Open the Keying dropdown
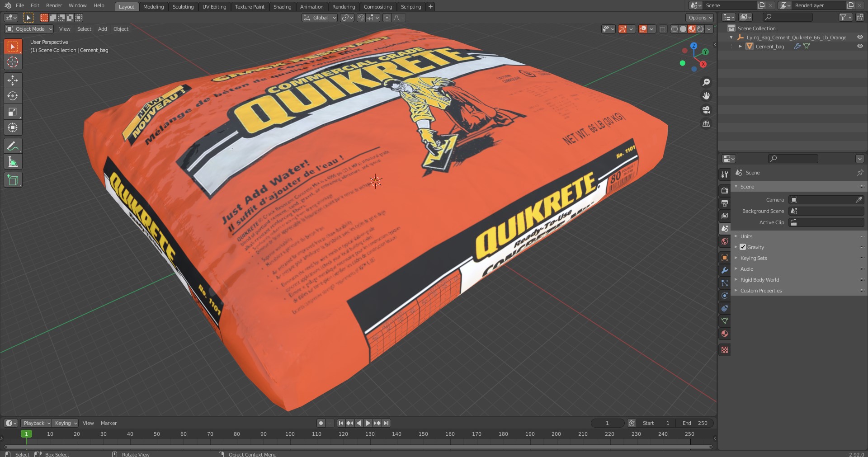The height and width of the screenshot is (457, 868). [65, 423]
